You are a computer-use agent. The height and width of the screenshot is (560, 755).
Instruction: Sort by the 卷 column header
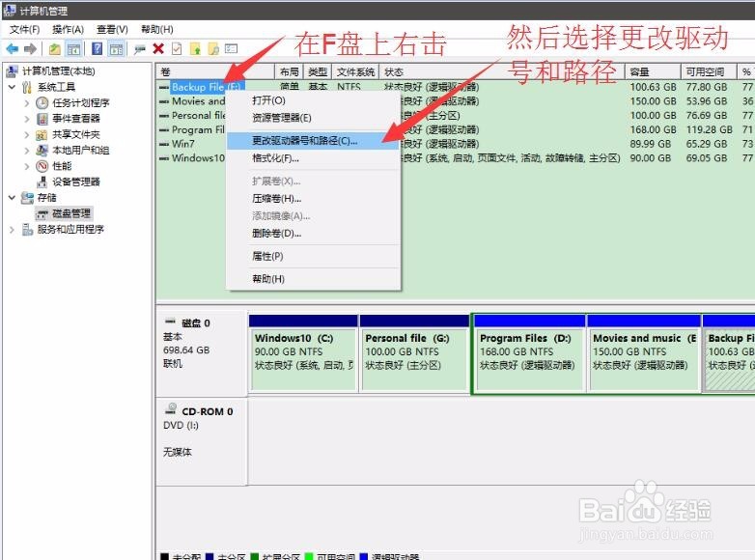pos(215,71)
